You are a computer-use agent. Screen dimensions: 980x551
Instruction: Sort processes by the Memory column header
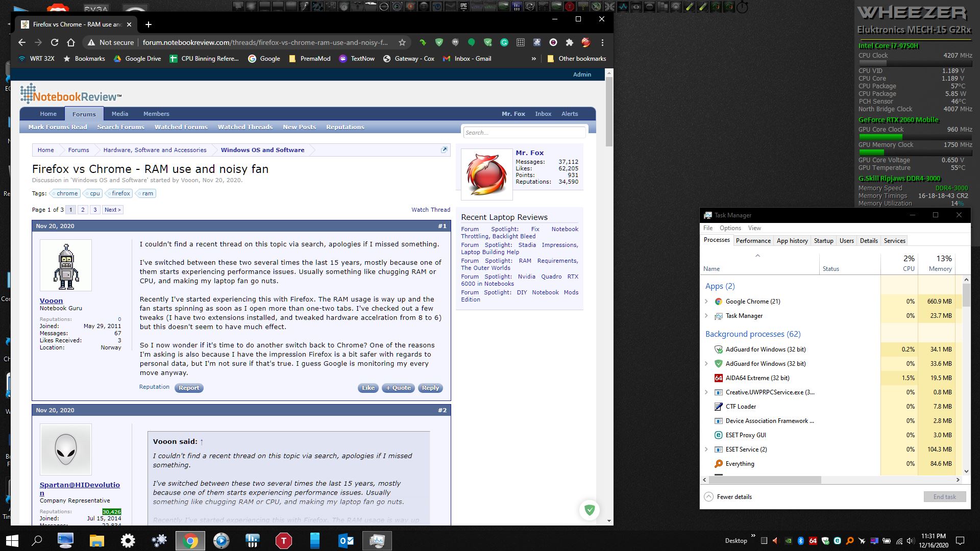pyautogui.click(x=937, y=263)
